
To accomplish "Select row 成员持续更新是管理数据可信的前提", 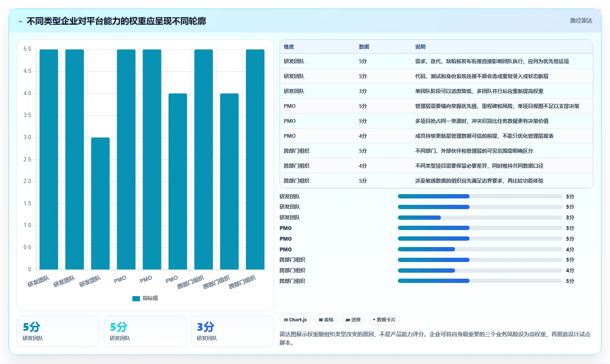I will [436, 136].
